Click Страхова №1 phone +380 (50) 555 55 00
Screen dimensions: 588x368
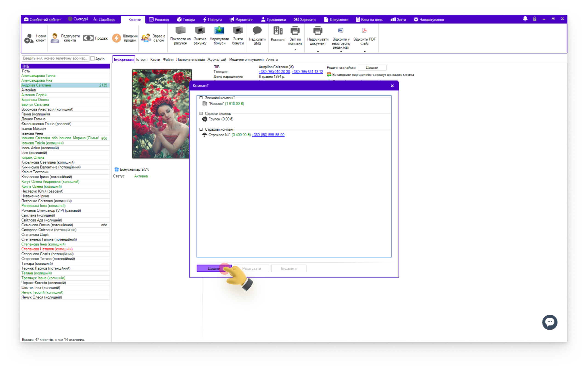point(268,135)
